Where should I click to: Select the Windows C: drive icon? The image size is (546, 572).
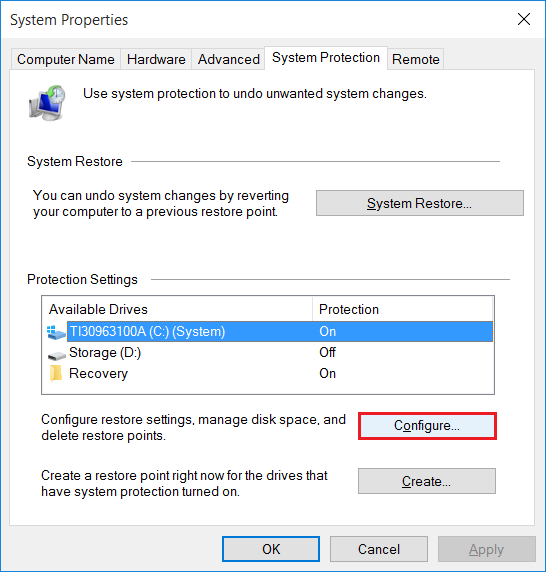(56, 332)
